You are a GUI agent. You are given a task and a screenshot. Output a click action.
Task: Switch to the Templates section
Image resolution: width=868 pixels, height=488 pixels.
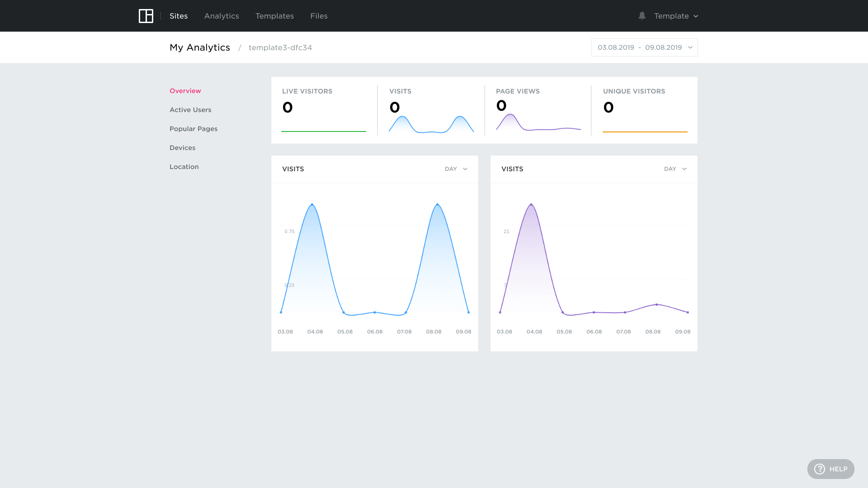click(274, 16)
